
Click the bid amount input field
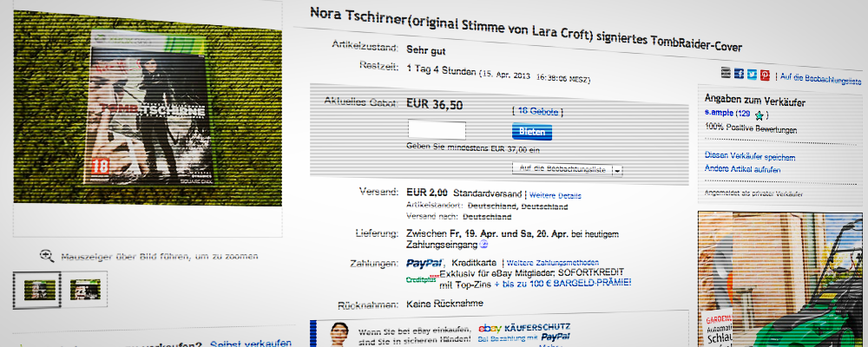coord(437,130)
